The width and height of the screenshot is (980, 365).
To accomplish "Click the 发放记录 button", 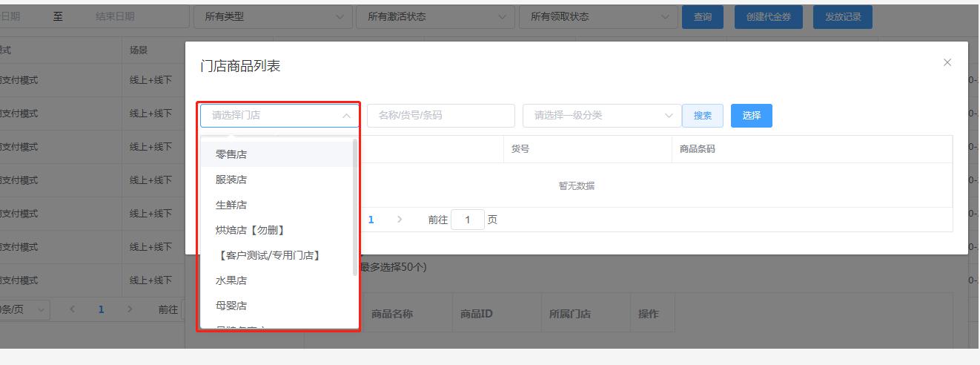I will point(843,17).
